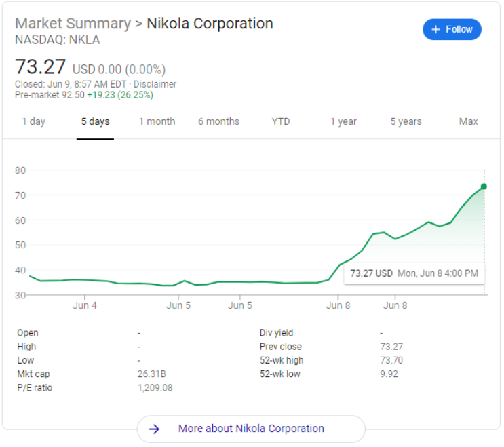The width and height of the screenshot is (504, 447).
Task: Click the 50 y-axis label
Action: 20,245
